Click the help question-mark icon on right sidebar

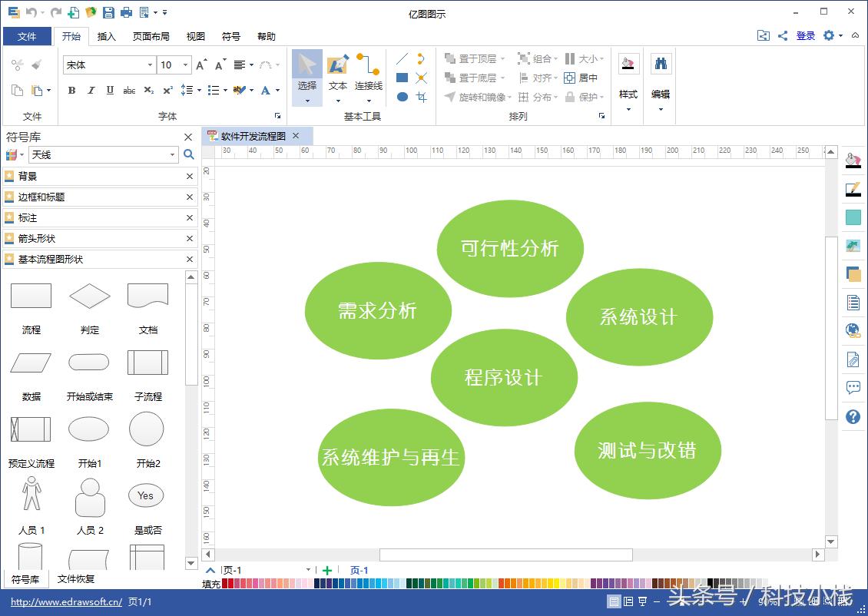(853, 417)
